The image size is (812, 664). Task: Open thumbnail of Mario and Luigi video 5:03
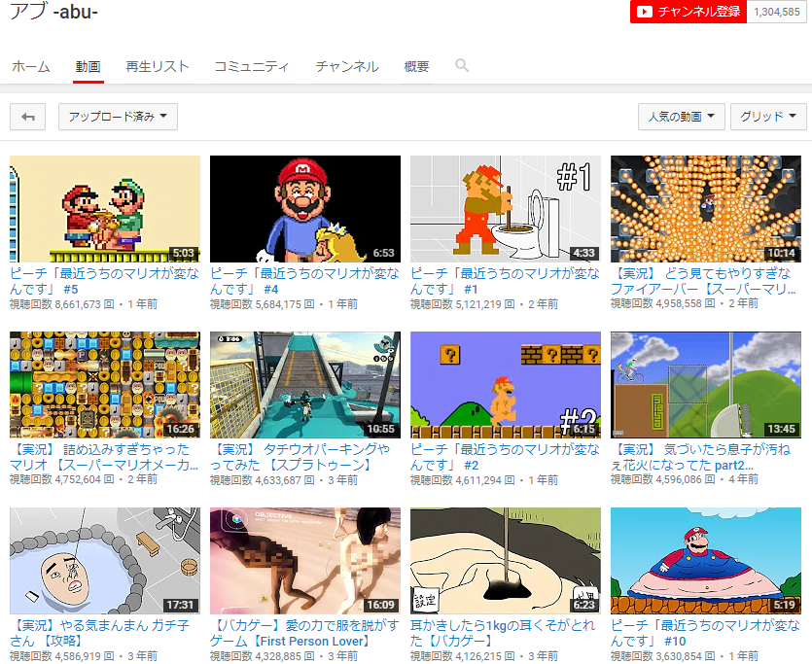point(105,209)
